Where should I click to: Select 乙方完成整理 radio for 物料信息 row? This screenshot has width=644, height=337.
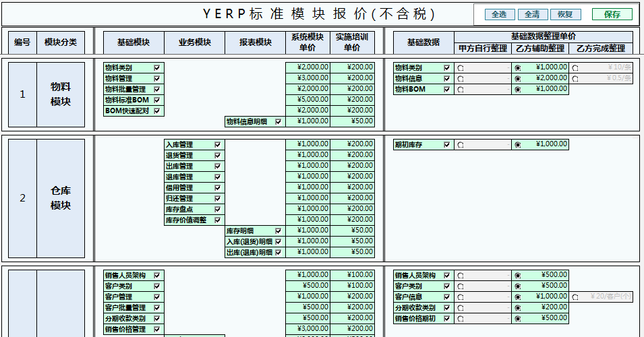(x=575, y=78)
